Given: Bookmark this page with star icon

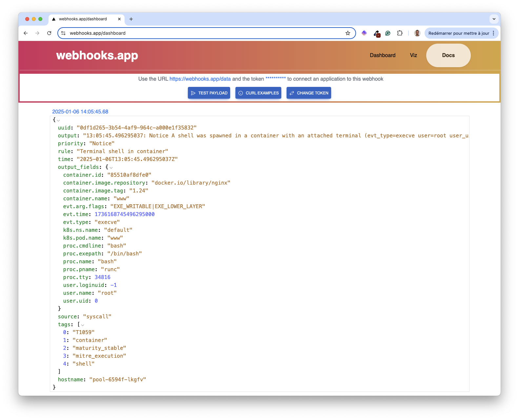Looking at the screenshot, I should click(348, 33).
